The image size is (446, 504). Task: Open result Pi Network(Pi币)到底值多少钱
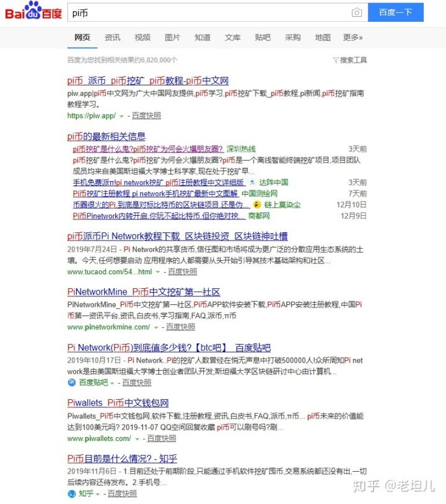pos(169,347)
